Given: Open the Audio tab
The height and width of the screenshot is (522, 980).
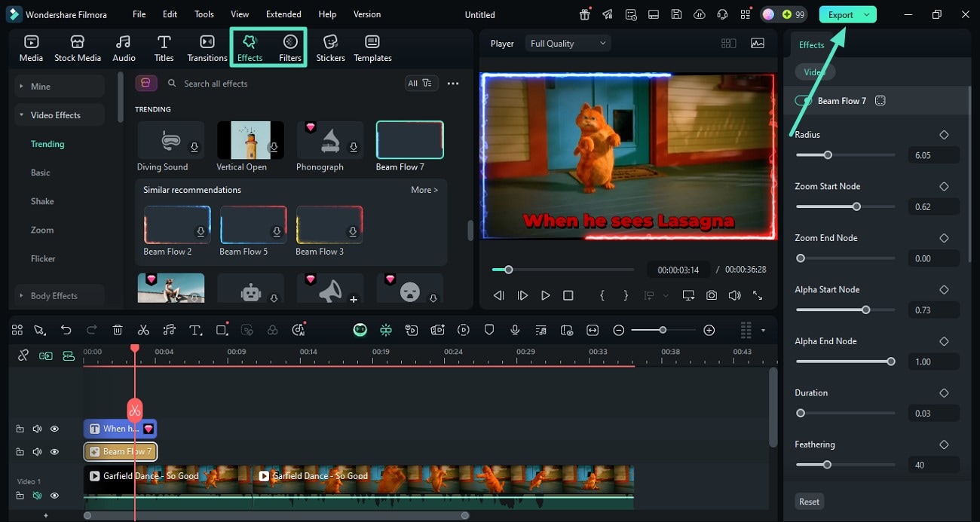Looking at the screenshot, I should click(x=124, y=48).
